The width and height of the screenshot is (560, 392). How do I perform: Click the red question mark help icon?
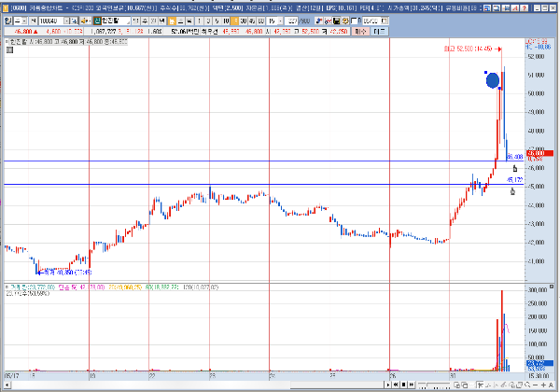click(524, 7)
